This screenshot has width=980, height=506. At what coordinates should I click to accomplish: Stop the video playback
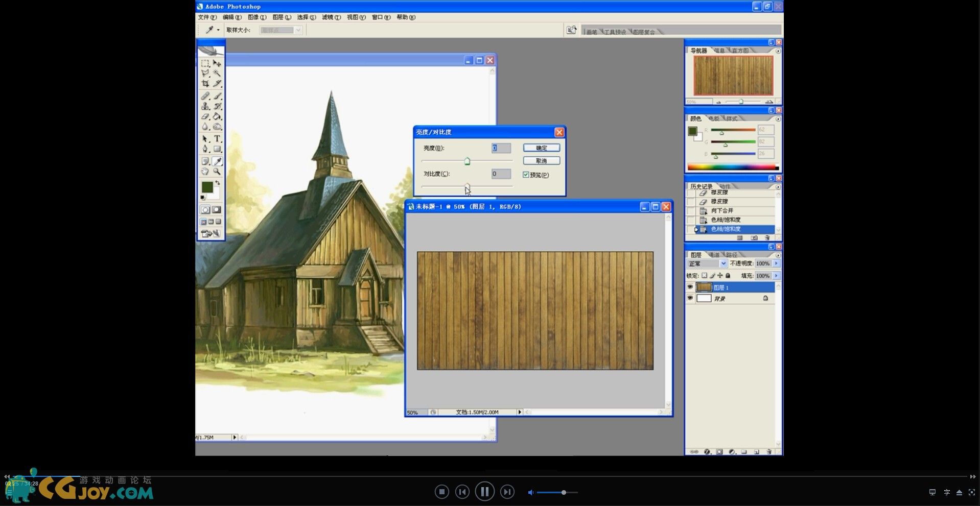tap(442, 492)
